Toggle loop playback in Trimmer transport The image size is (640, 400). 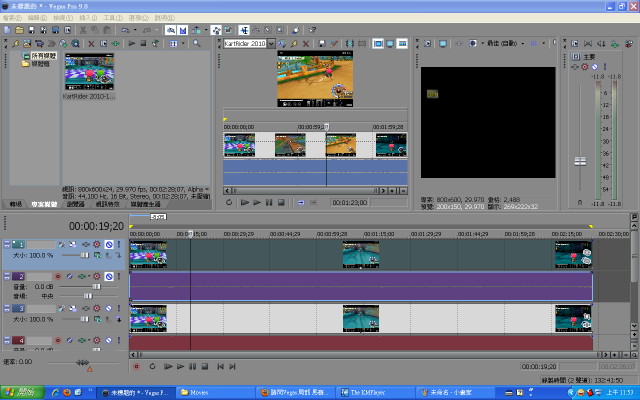pos(229,202)
